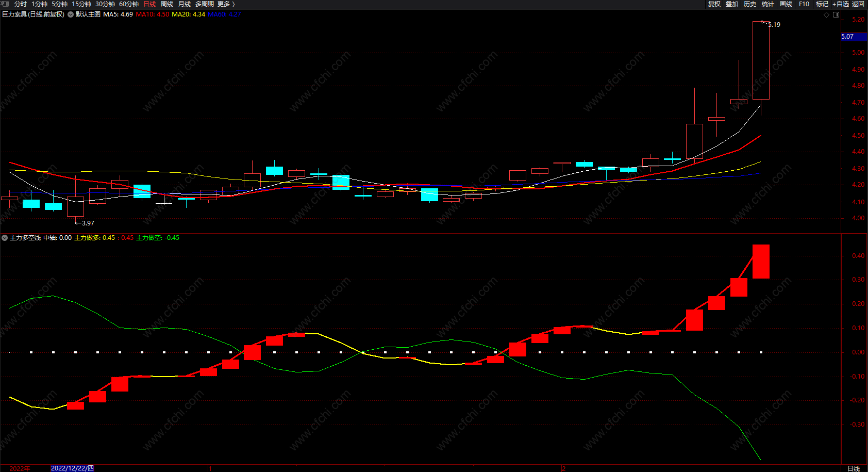Click the 叠加 overlay button

[x=732, y=4]
